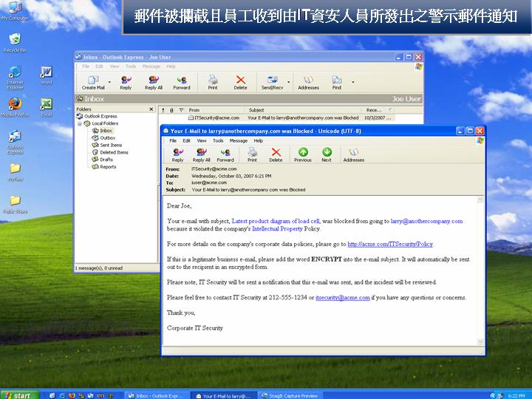Sort by attachment column header
Screen dimensions: 532x399
(x=171, y=110)
